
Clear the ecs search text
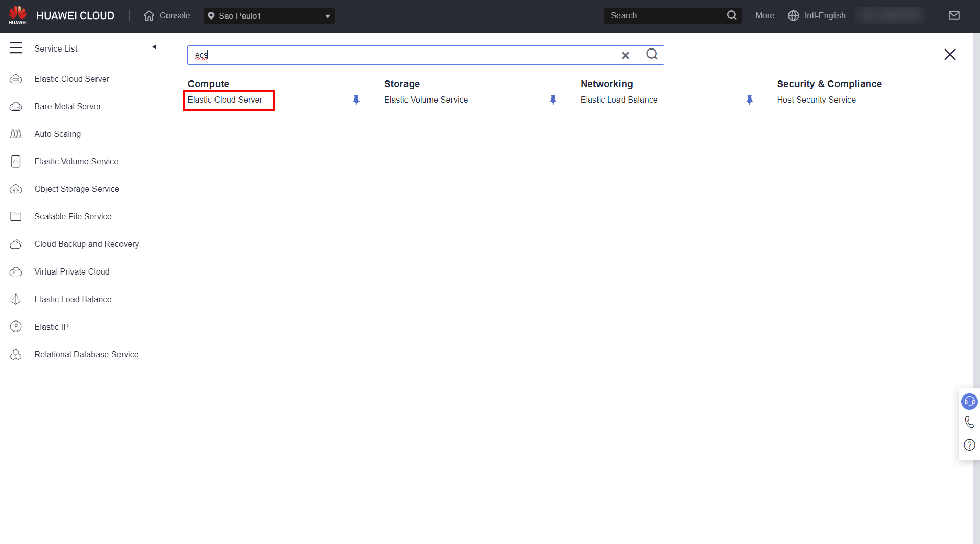pos(625,55)
